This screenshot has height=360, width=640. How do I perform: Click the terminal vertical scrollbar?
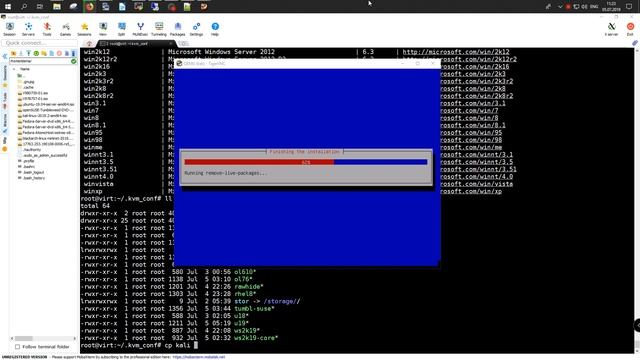point(637,200)
